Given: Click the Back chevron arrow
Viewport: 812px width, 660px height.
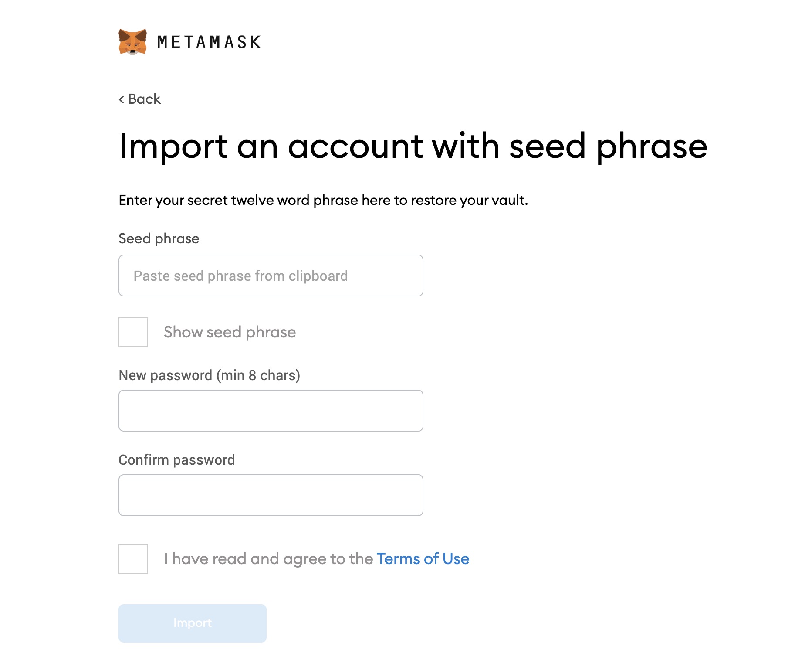Looking at the screenshot, I should pyautogui.click(x=122, y=99).
